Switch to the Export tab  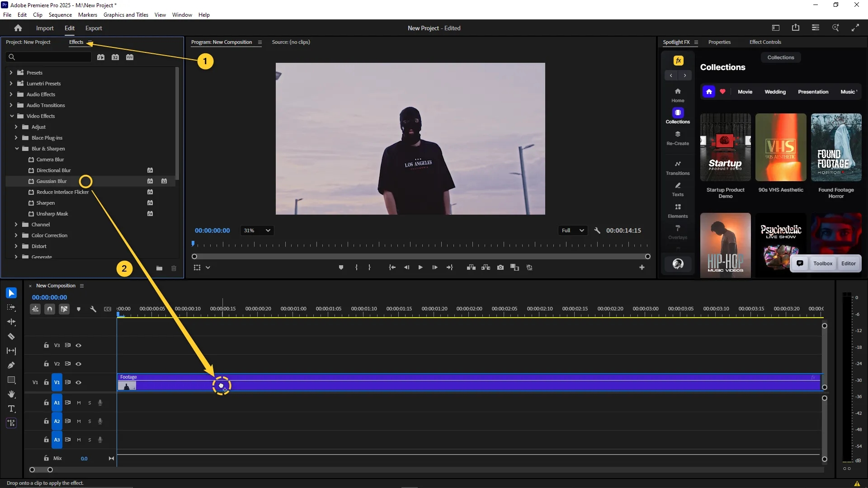94,28
